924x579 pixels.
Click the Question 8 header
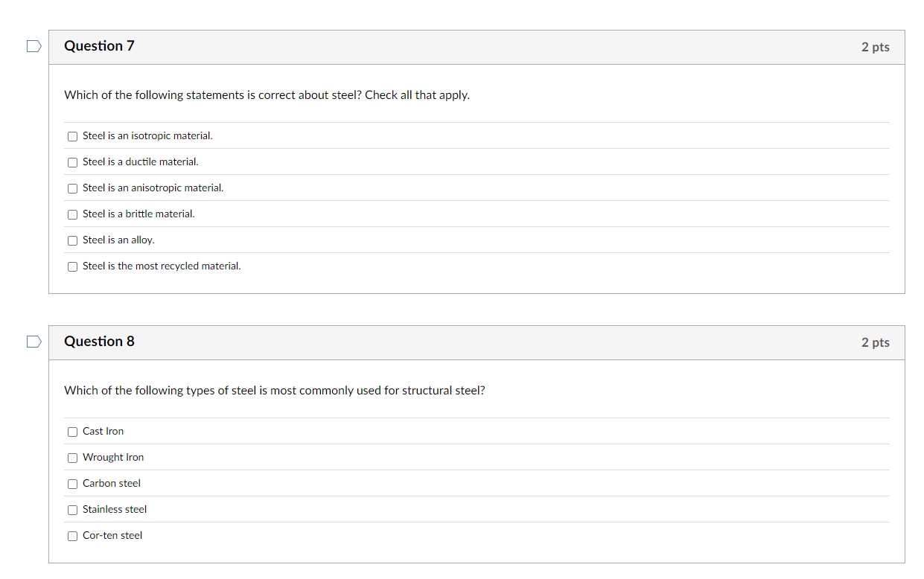tap(99, 341)
